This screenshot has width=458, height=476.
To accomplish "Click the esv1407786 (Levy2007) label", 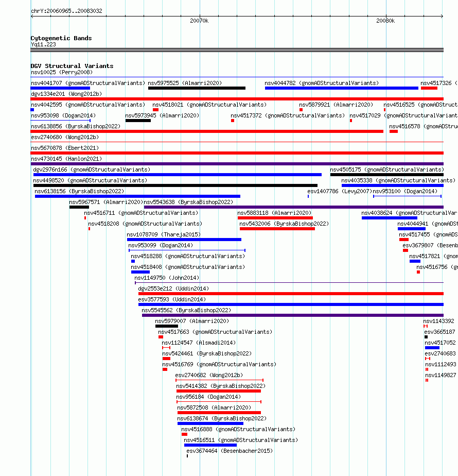I will click(x=340, y=191).
